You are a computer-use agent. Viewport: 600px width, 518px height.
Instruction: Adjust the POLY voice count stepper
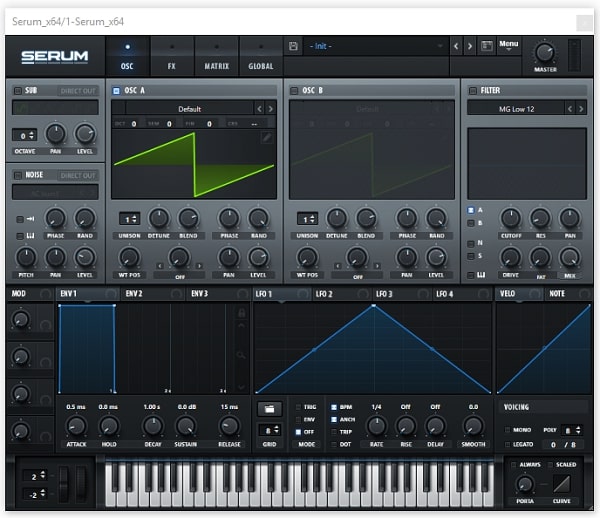[x=571, y=430]
